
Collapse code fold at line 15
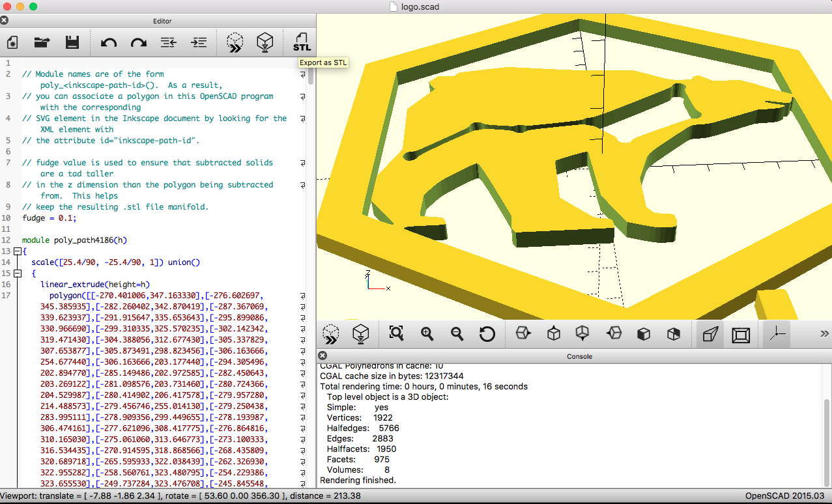(17, 273)
